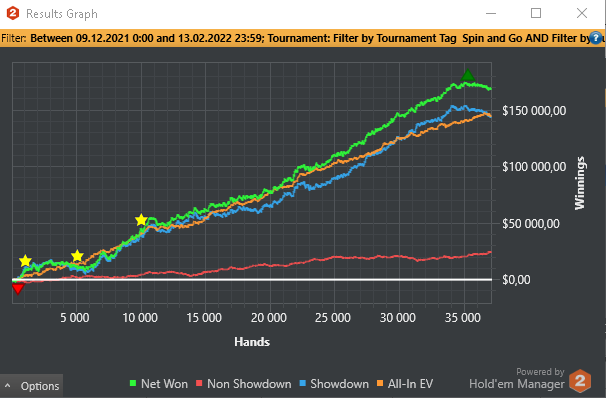Select the yellow star marker near 10 000 hands
Screen dimensions: 606x398
(141, 220)
